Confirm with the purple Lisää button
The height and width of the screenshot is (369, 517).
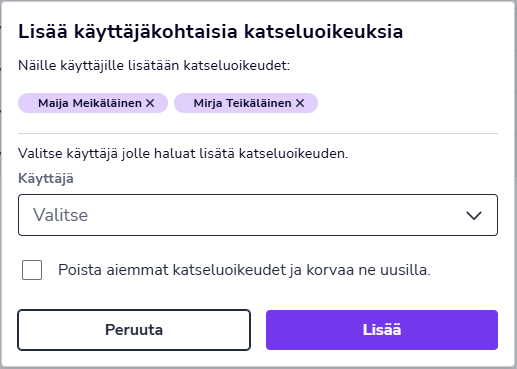[382, 330]
